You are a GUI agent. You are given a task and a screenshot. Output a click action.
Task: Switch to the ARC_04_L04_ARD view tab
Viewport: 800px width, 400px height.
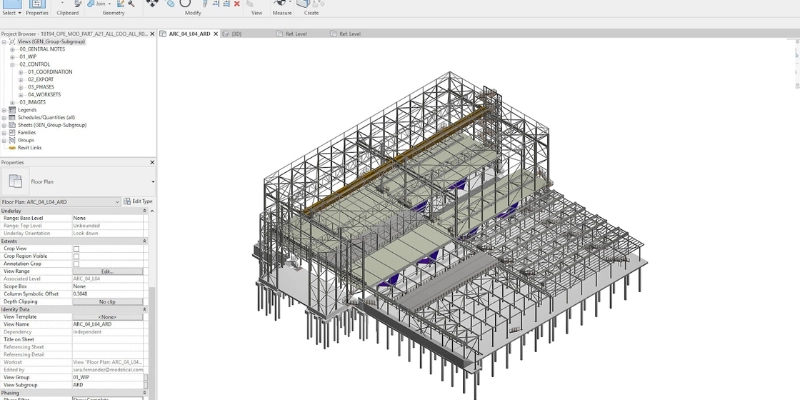click(x=189, y=34)
